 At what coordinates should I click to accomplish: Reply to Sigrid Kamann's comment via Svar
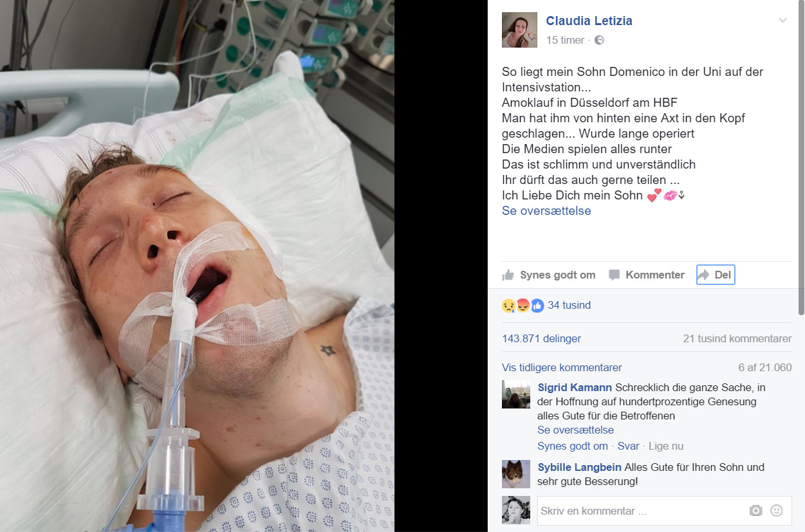pyautogui.click(x=629, y=446)
